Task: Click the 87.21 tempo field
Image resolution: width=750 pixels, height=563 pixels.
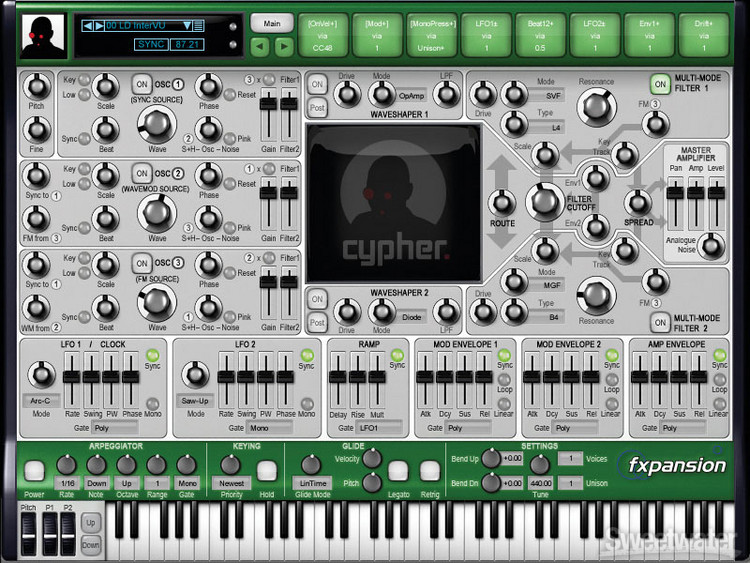Action: coord(187,44)
